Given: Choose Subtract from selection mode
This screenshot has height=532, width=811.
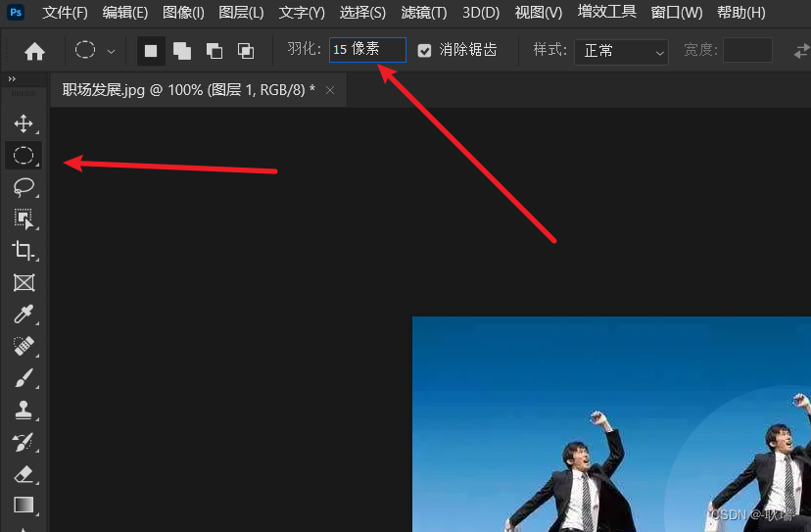Looking at the screenshot, I should 215,51.
